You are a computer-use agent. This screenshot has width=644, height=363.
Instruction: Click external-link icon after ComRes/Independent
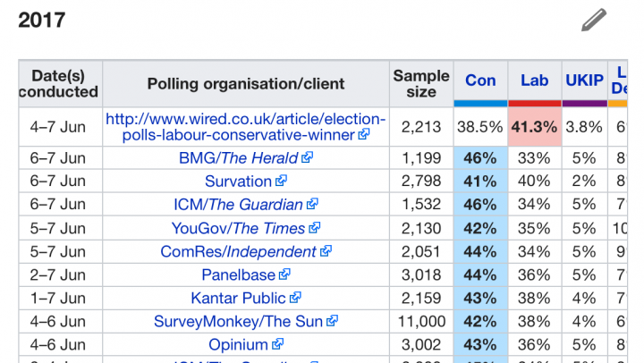coord(326,251)
